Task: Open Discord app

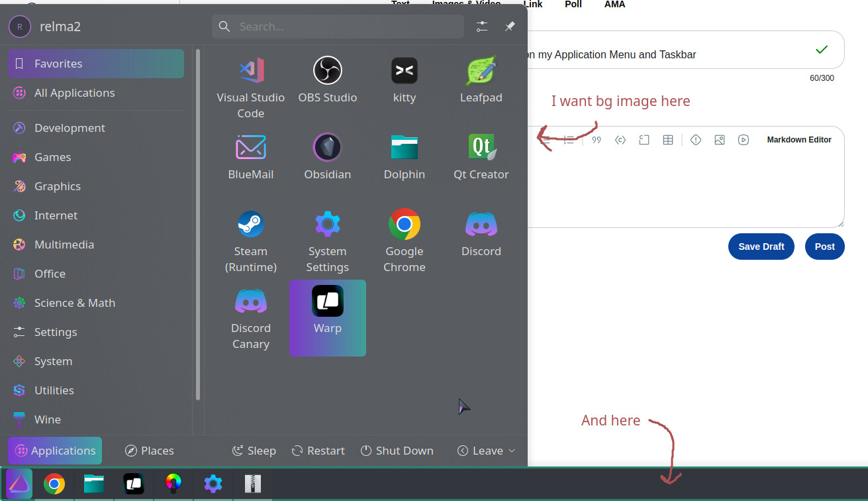Action: point(481,233)
